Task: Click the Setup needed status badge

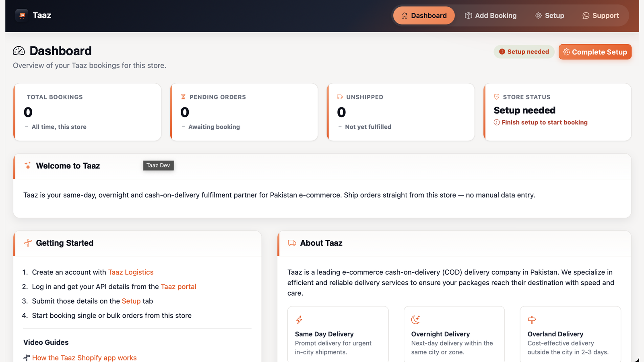Action: coord(524,51)
